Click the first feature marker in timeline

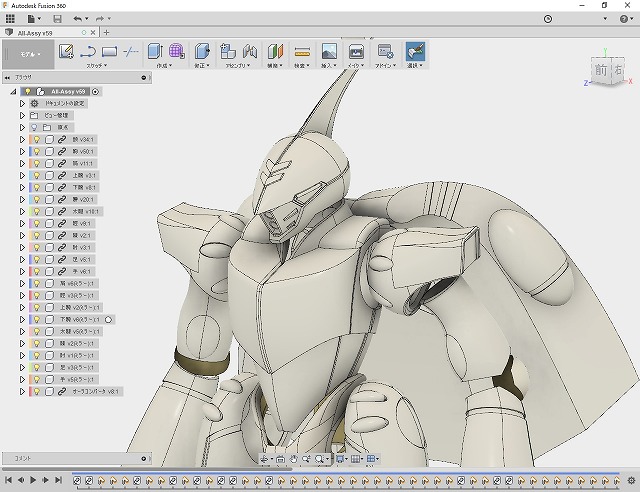(x=77, y=481)
